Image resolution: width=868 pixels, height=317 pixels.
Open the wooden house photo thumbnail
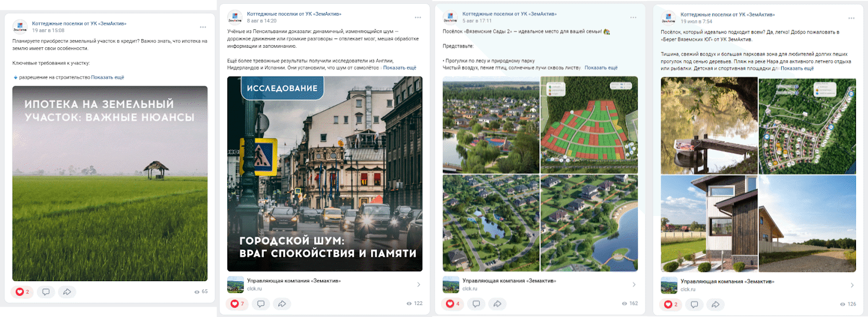(x=709, y=223)
